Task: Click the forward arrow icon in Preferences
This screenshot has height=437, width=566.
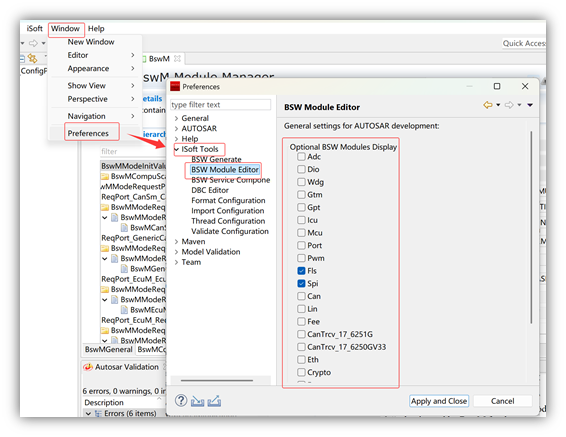Action: tap(509, 105)
